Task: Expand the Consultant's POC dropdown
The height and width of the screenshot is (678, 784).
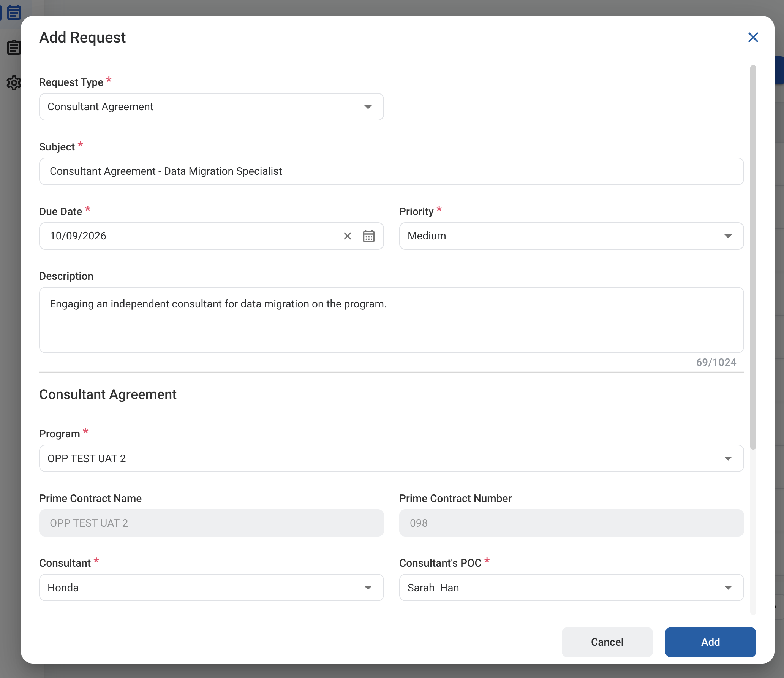Action: pos(571,588)
